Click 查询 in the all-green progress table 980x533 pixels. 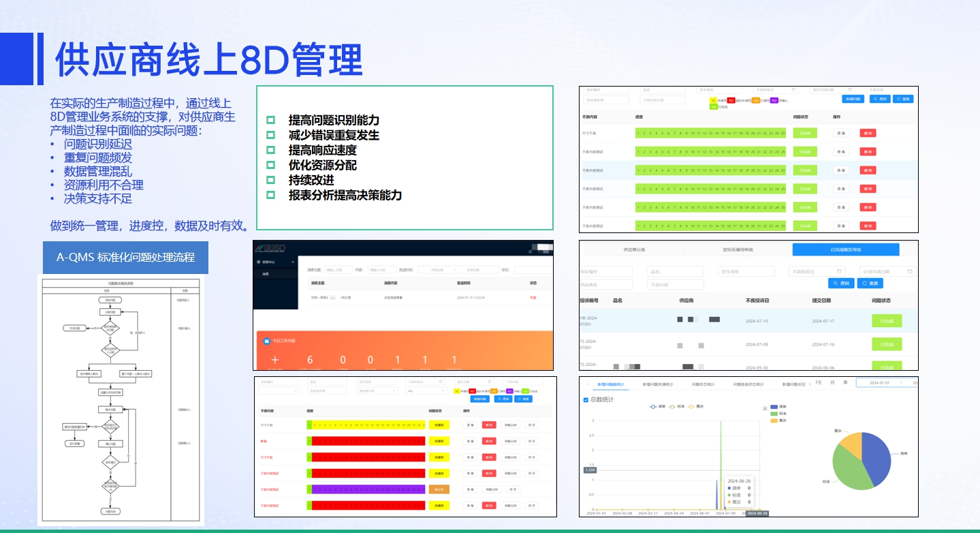click(x=881, y=99)
